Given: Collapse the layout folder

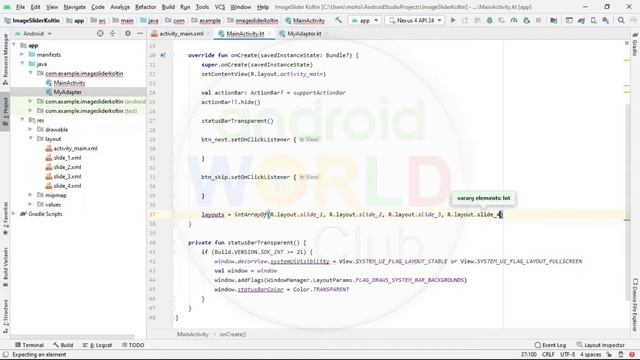Looking at the screenshot, I should [x=31, y=139].
